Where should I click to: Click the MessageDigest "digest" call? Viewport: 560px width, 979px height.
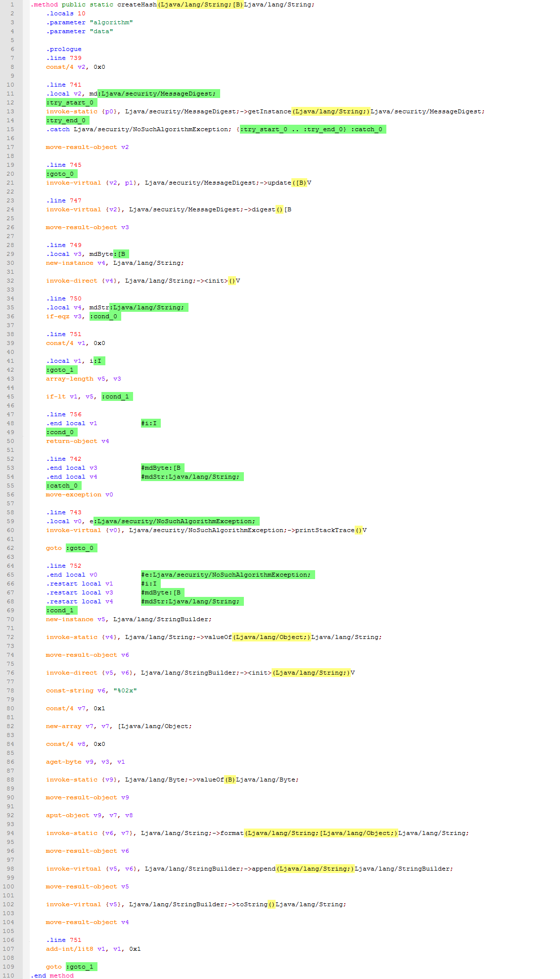(x=264, y=209)
